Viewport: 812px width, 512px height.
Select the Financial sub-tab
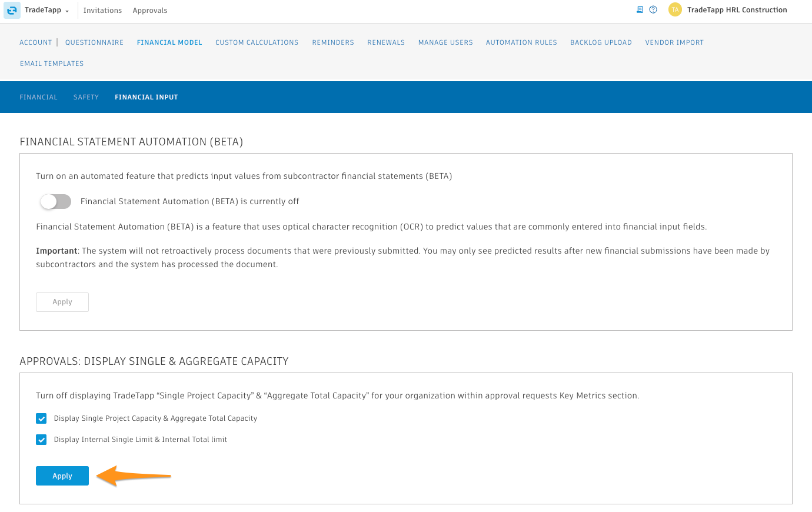pos(38,97)
